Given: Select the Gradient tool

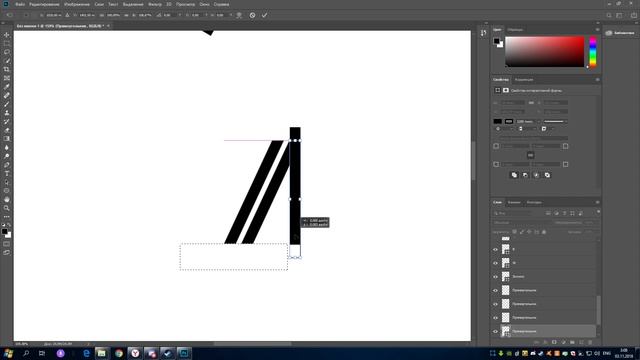Looking at the screenshot, I should (x=7, y=139).
